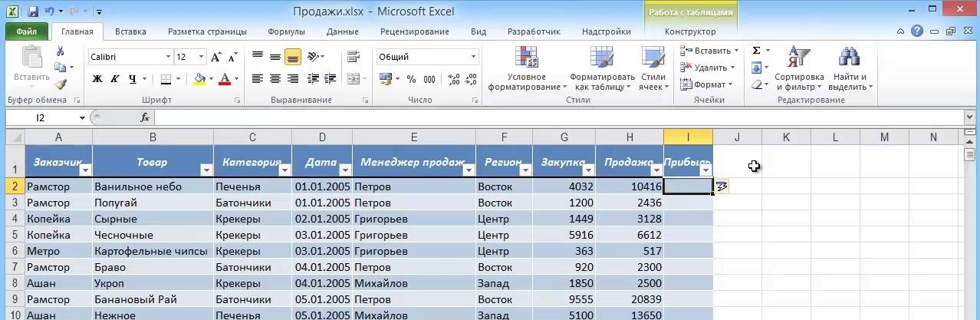Expand the formula bar with the chevron
980x320 pixels.
pyautogui.click(x=970, y=117)
